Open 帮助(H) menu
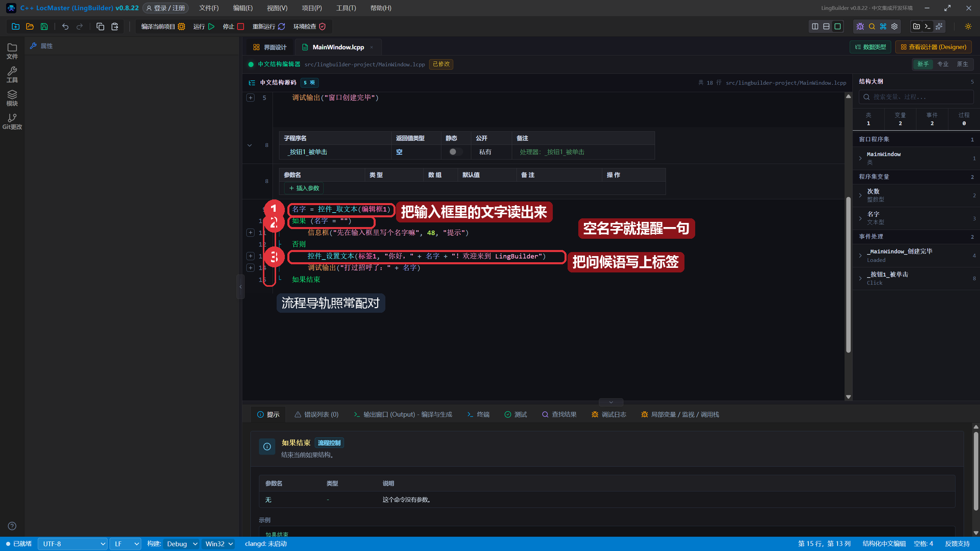 tap(381, 8)
